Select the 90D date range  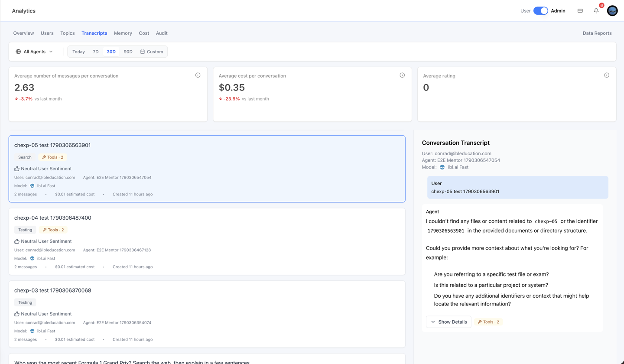[128, 52]
